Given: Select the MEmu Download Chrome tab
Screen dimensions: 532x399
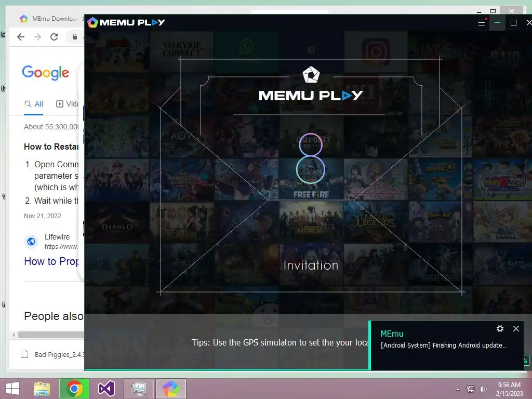Looking at the screenshot, I should (51, 19).
